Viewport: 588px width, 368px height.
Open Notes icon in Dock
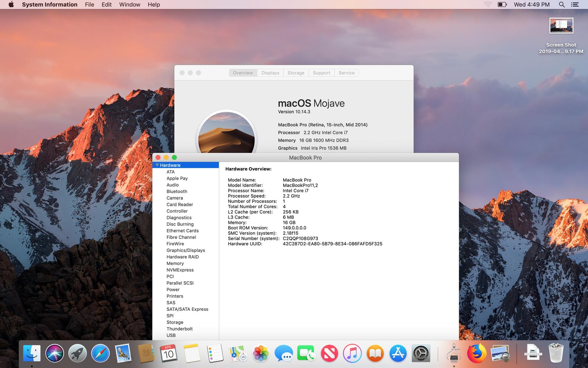pos(192,353)
